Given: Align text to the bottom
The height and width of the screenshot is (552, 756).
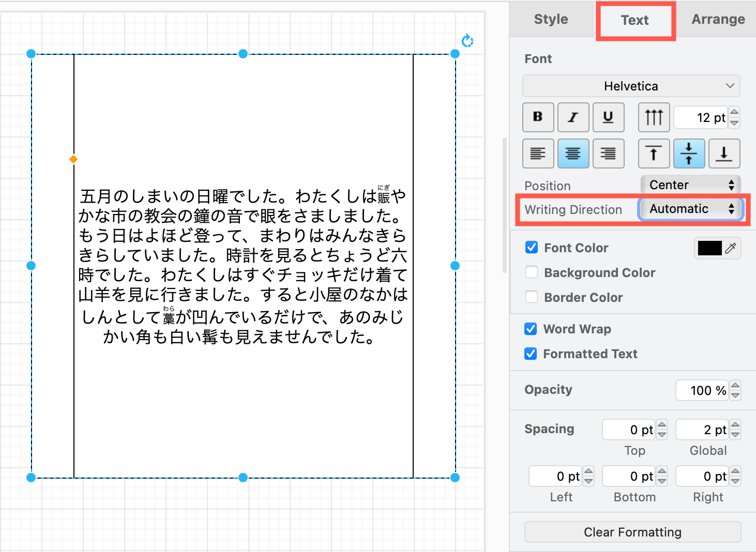Looking at the screenshot, I should click(724, 154).
